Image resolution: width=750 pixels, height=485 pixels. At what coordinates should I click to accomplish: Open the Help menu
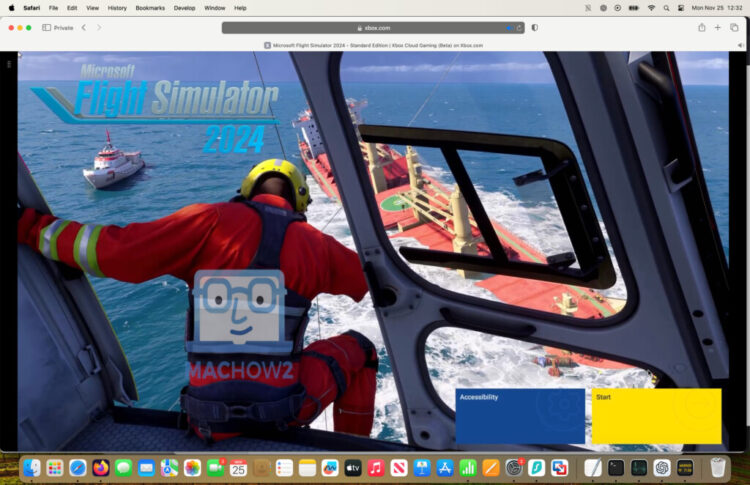point(240,8)
